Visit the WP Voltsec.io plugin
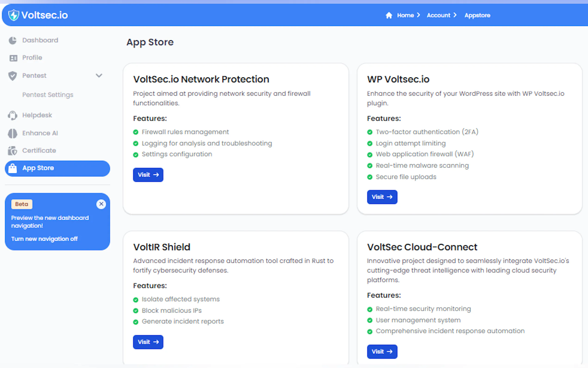Image resolution: width=588 pixels, height=368 pixels. 382,197
